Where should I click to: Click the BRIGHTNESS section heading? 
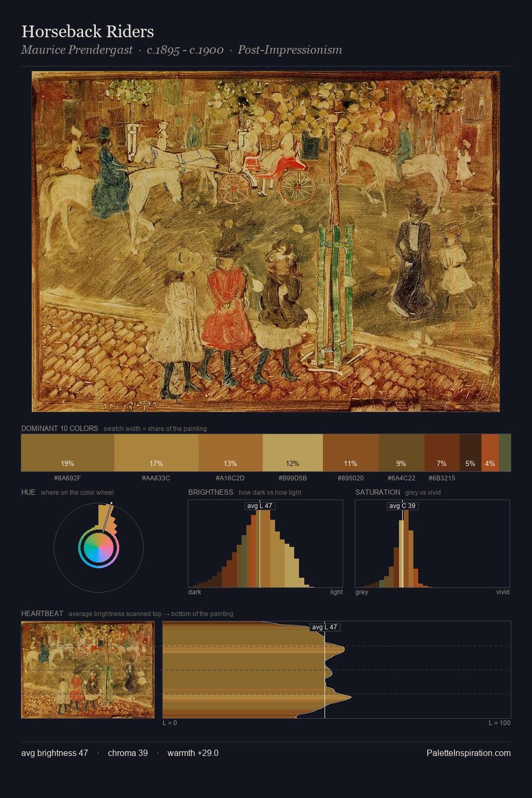(211, 492)
